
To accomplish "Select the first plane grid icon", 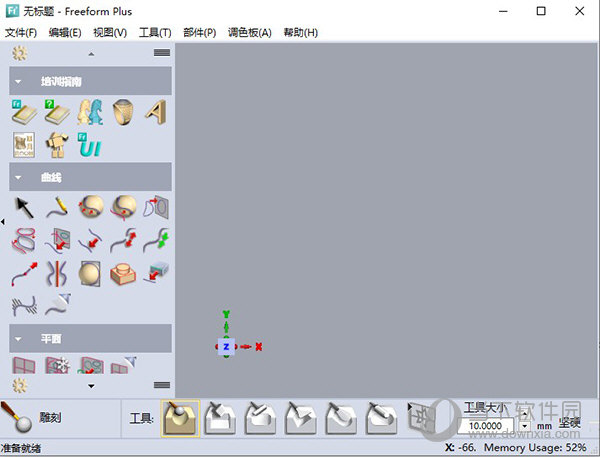I will [x=24, y=365].
